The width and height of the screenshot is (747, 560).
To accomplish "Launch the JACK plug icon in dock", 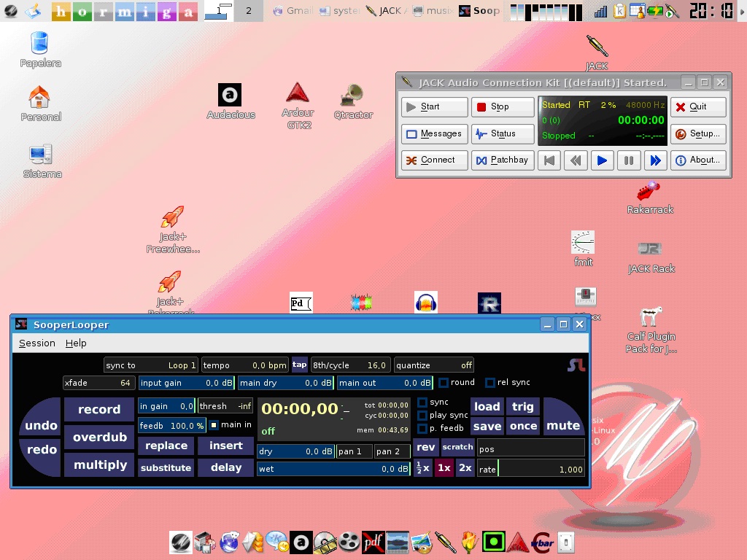I will (445, 542).
